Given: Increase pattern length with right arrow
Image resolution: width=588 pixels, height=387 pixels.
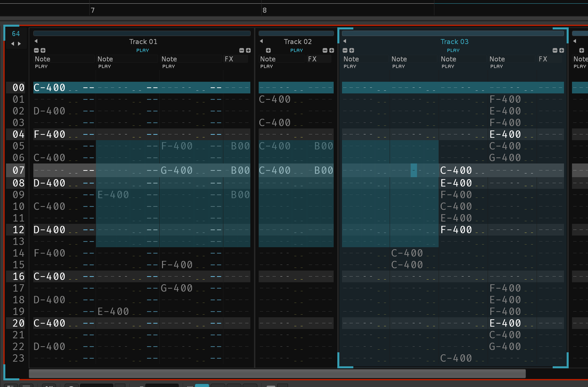Looking at the screenshot, I should pyautogui.click(x=19, y=44).
